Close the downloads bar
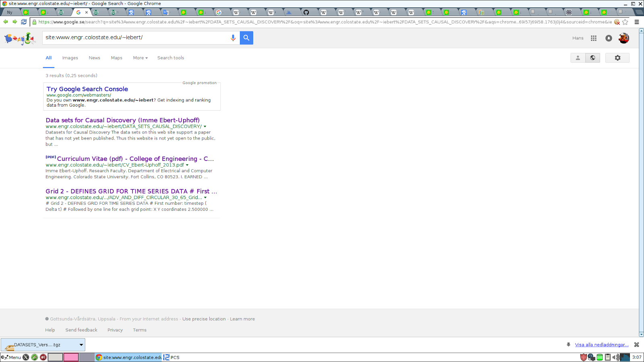Viewport: 644px width, 362px height. pyautogui.click(x=637, y=345)
